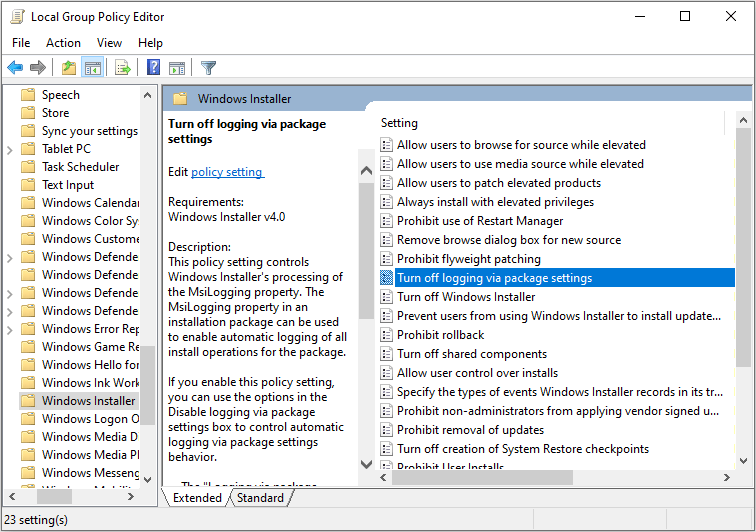This screenshot has height=532, width=756.
Task: Click policy icon beside Prohibit removal of updates
Action: click(386, 430)
